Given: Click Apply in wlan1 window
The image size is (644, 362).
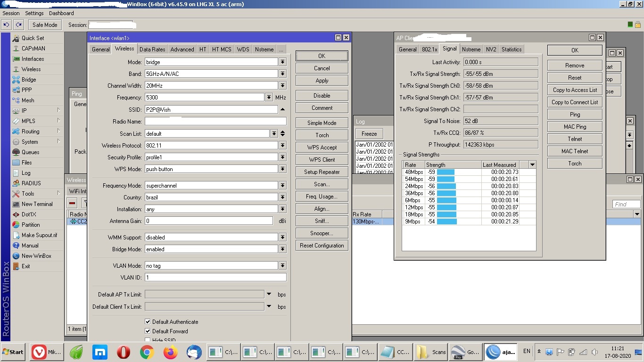Looking at the screenshot, I should [322, 81].
